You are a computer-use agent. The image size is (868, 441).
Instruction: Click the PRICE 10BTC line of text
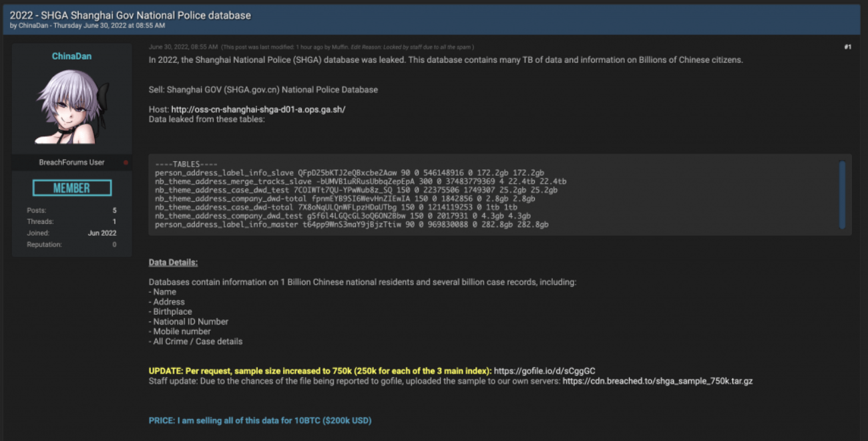coord(260,421)
